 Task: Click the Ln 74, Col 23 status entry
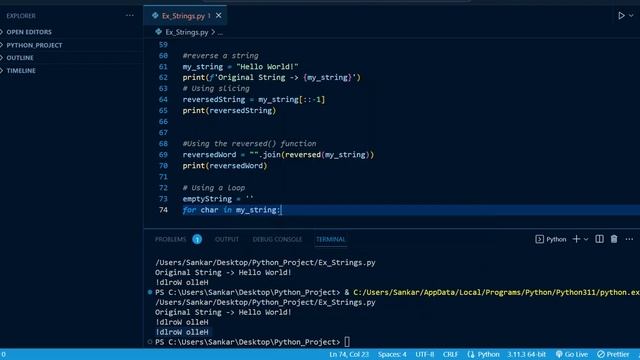click(349, 354)
